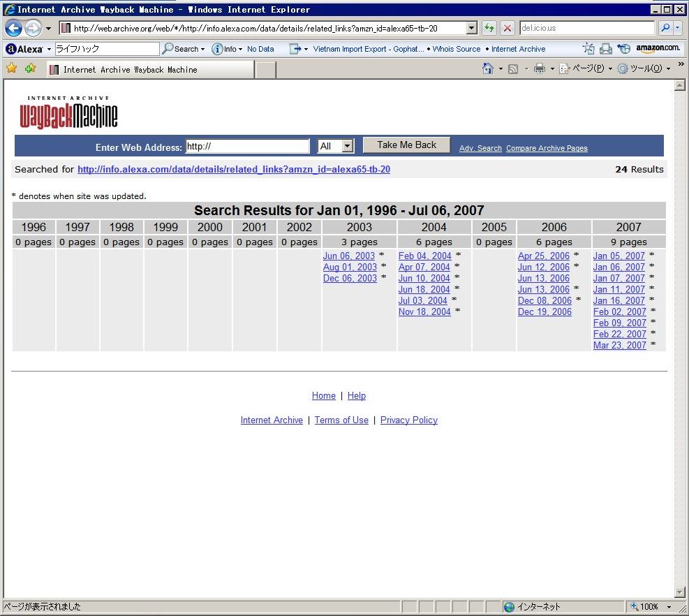689x616 pixels.
Task: Click the amazon.com toolbar logo
Action: click(658, 48)
